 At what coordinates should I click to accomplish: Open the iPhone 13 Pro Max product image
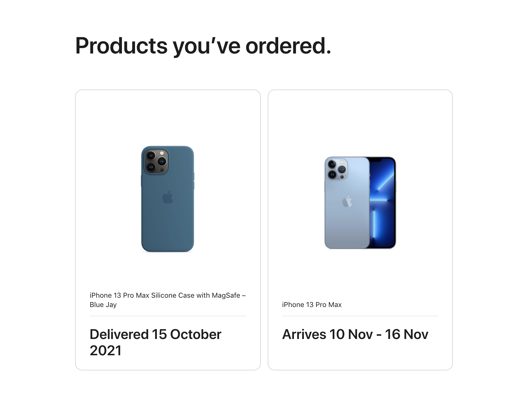point(360,203)
